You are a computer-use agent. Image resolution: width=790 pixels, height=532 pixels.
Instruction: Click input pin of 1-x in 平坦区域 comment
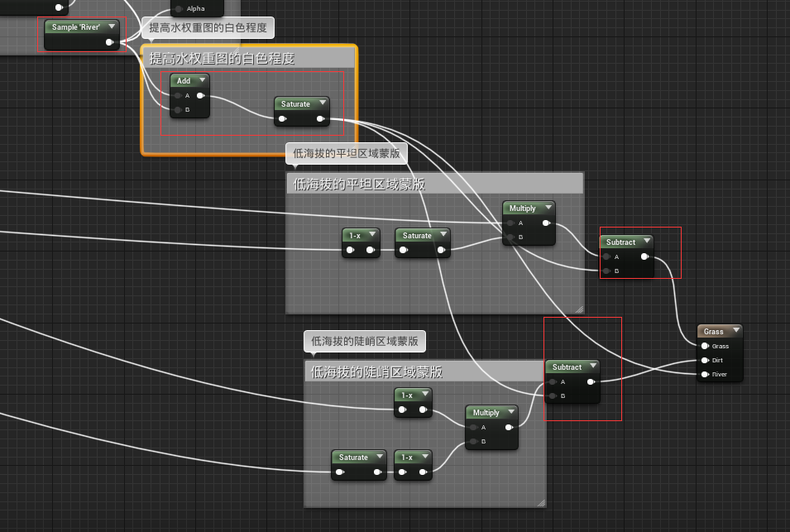click(350, 251)
